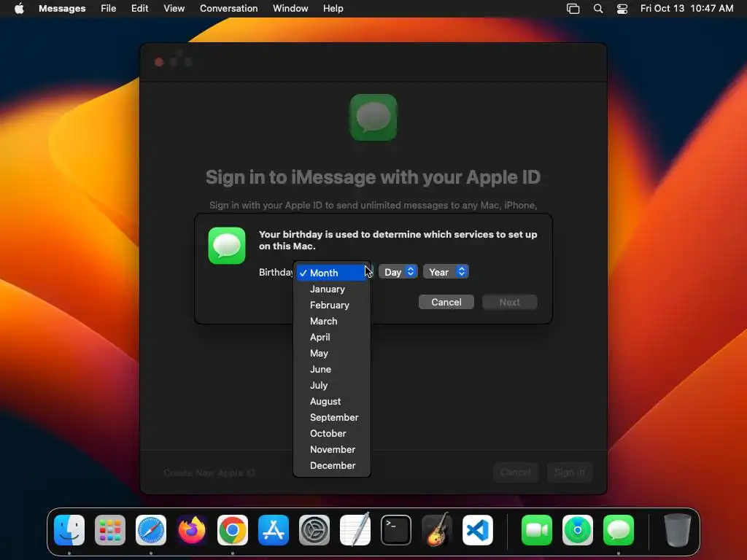
Task: Click the date and time in menu bar
Action: 686,9
